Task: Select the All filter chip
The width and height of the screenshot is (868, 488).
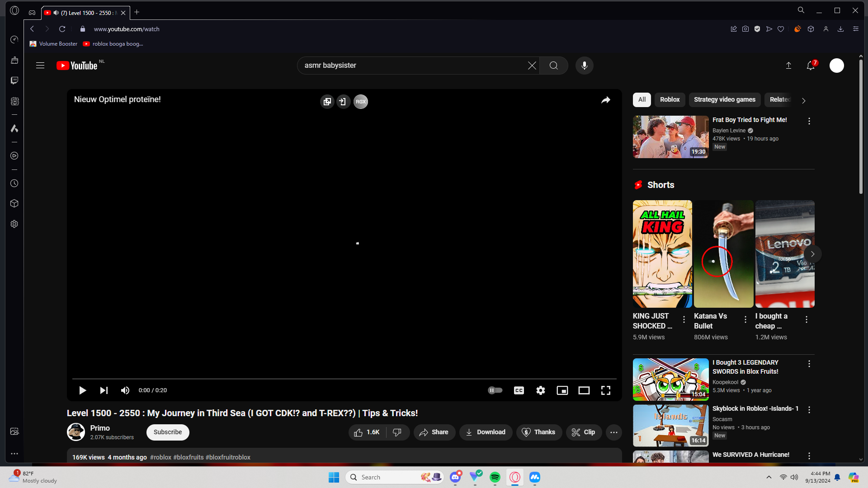Action: [x=642, y=100]
